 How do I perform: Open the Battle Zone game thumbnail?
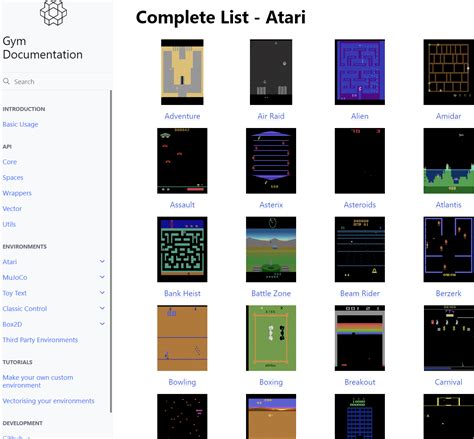pyautogui.click(x=271, y=249)
